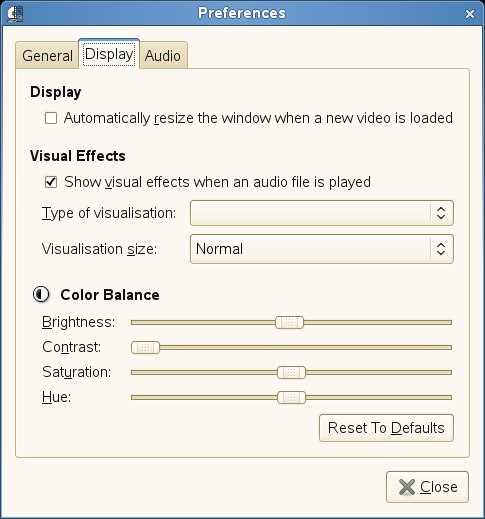Click the Type of visualisation label
Screen dimensions: 485x519
click(x=109, y=213)
